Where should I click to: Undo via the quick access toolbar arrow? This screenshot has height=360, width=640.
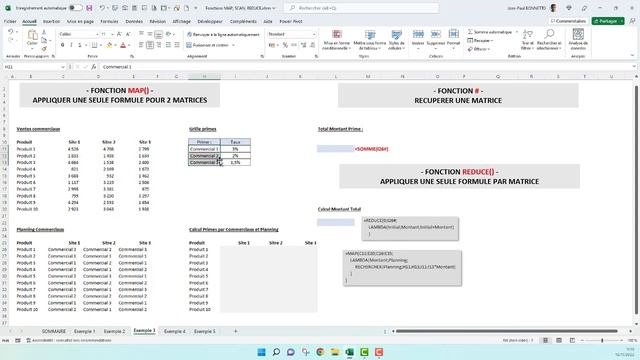click(x=102, y=8)
